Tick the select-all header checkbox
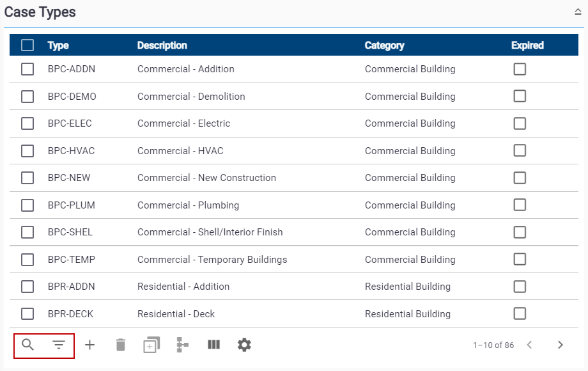Viewport: 588px width, 371px height. [27, 45]
